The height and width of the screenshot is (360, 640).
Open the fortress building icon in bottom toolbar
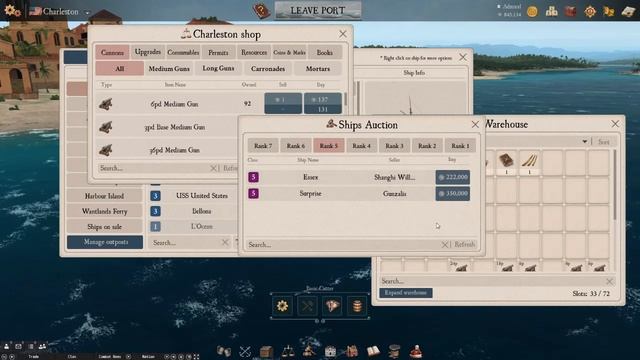pos(330,351)
